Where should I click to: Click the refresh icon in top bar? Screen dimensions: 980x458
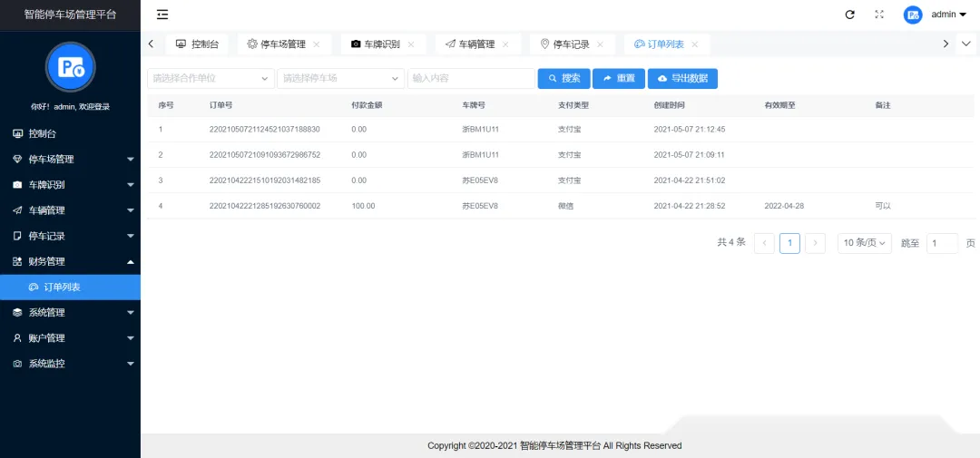coord(849,15)
